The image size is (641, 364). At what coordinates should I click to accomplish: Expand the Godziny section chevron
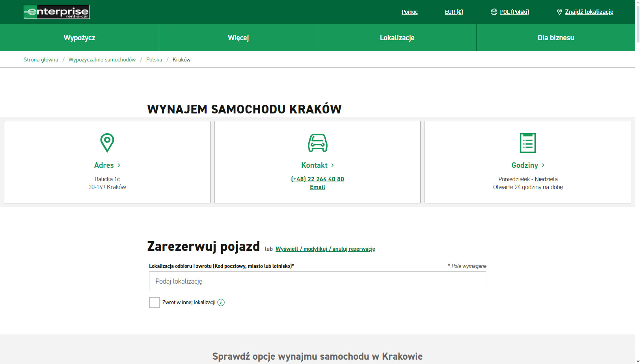543,165
